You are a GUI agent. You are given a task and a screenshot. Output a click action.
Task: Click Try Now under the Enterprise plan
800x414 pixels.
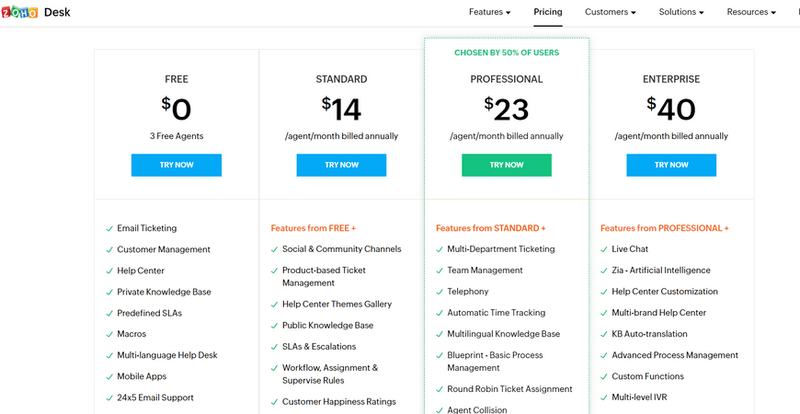click(671, 165)
